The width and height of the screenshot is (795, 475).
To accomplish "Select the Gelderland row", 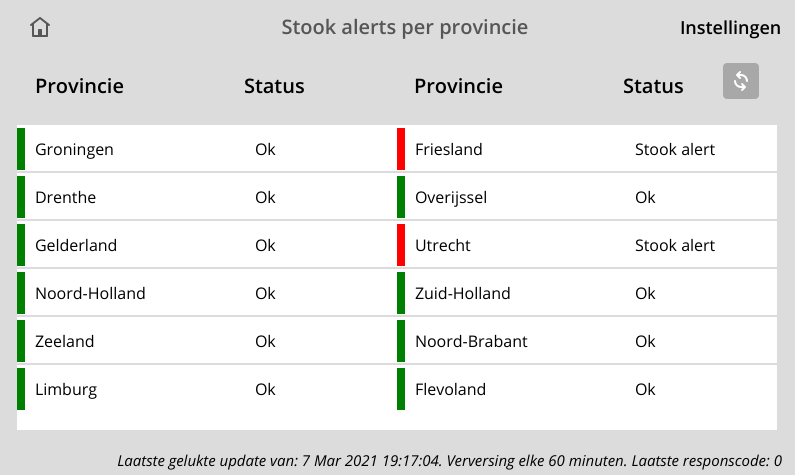I will tap(207, 245).
